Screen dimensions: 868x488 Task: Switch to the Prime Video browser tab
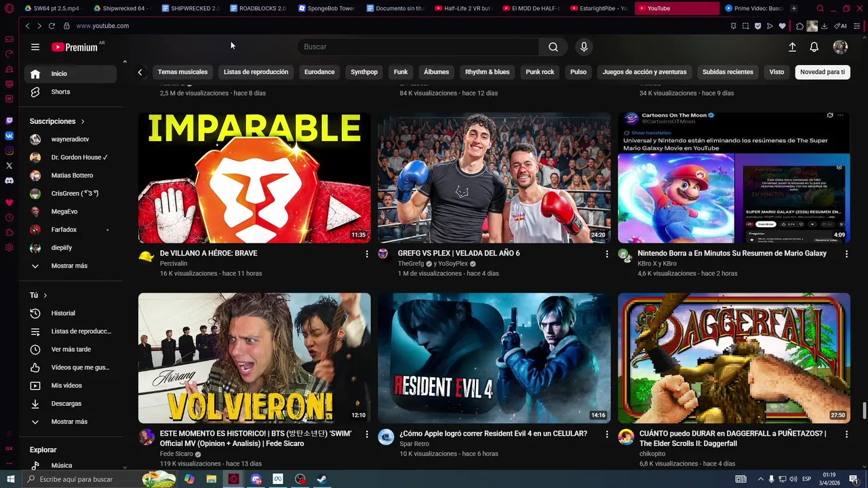tap(753, 8)
